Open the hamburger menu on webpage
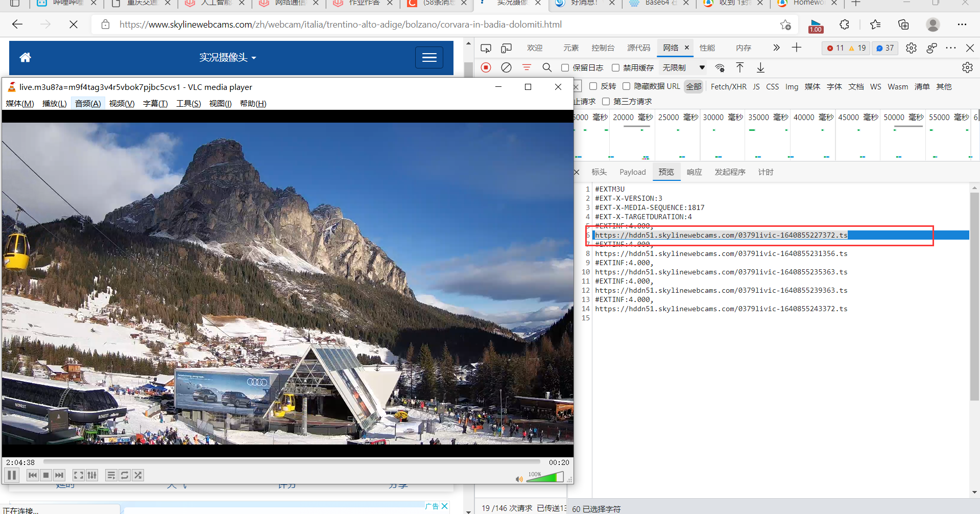 [x=429, y=58]
